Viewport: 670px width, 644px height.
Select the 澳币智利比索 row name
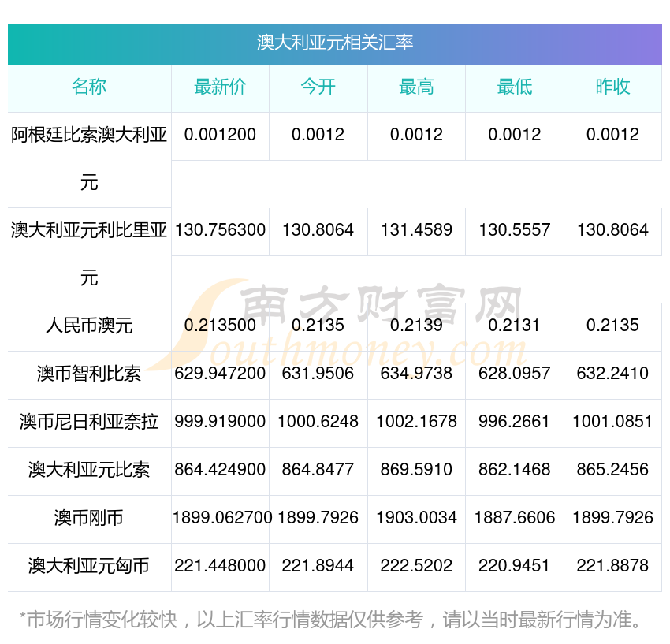89,374
